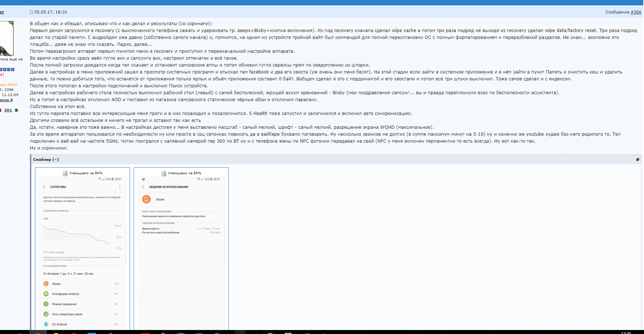Click the power icon for Режим ожидания
This screenshot has width=644, height=334.
point(46,304)
